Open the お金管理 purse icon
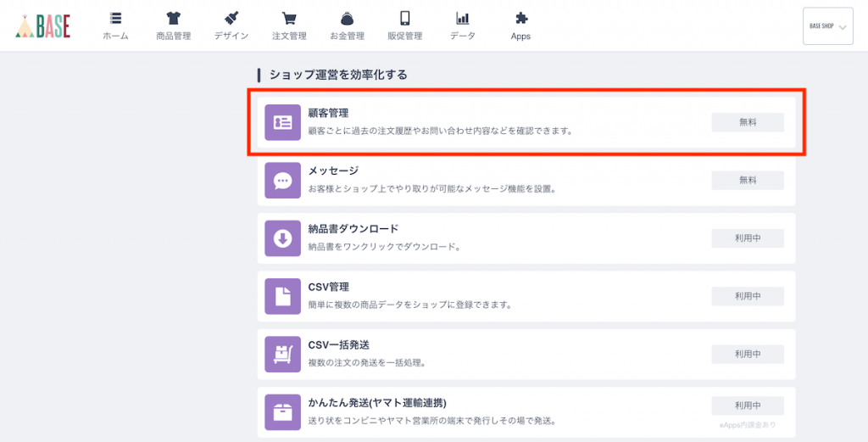Image resolution: width=868 pixels, height=442 pixels. (347, 19)
